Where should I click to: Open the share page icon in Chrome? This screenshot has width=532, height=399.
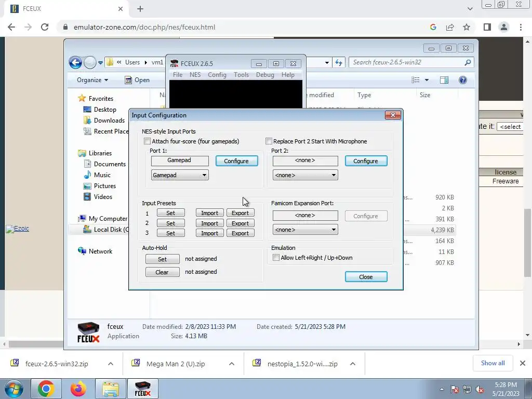(450, 27)
